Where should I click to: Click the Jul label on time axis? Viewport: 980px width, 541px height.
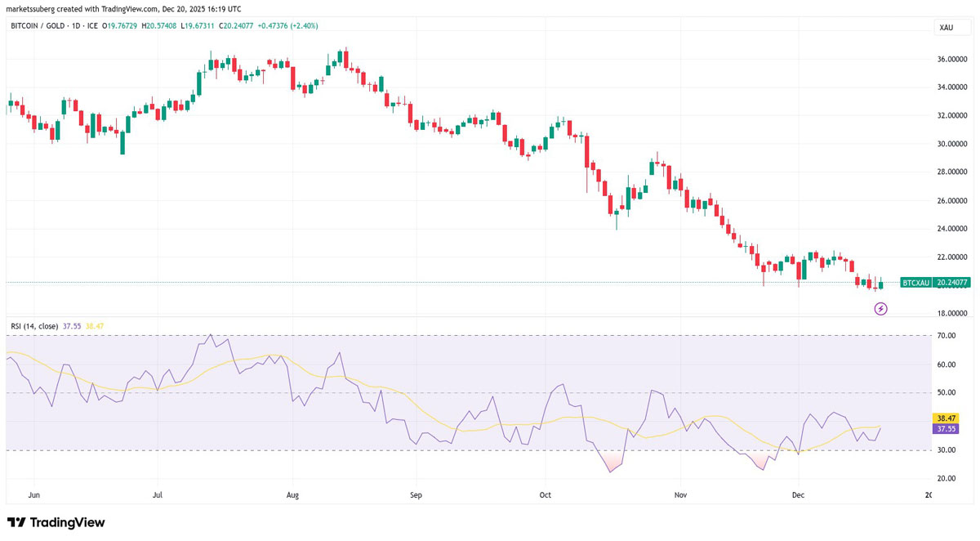click(158, 494)
